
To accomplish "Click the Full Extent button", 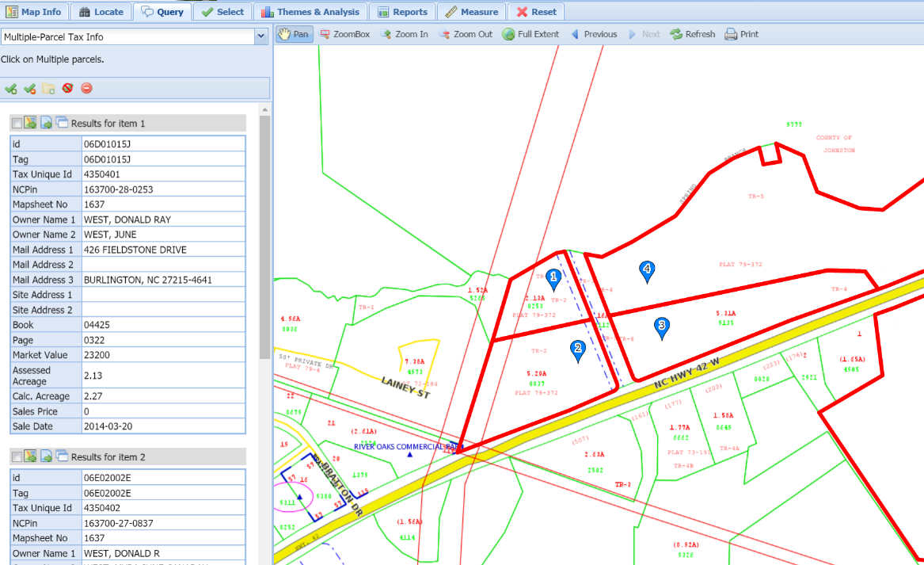I will 530,34.
